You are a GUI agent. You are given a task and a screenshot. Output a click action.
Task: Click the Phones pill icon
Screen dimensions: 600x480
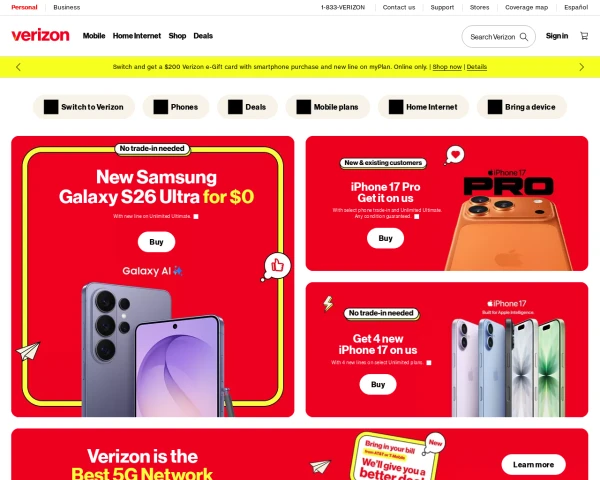pyautogui.click(x=161, y=107)
